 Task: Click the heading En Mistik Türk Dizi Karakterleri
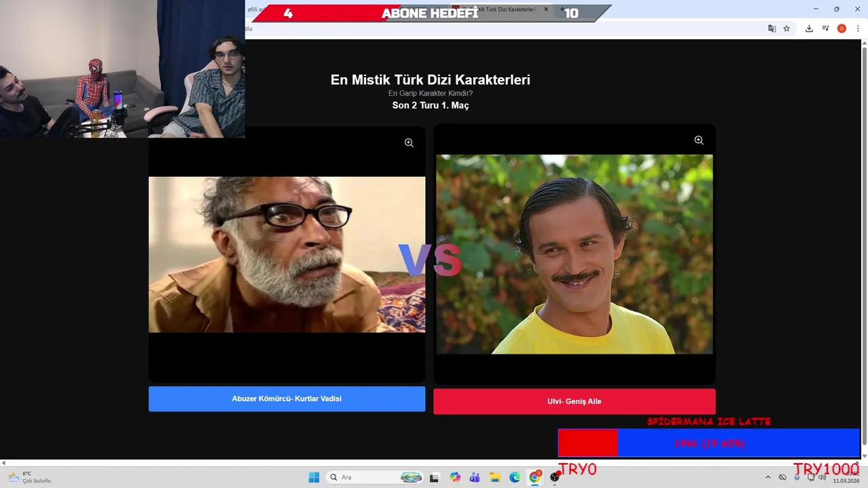(x=430, y=79)
